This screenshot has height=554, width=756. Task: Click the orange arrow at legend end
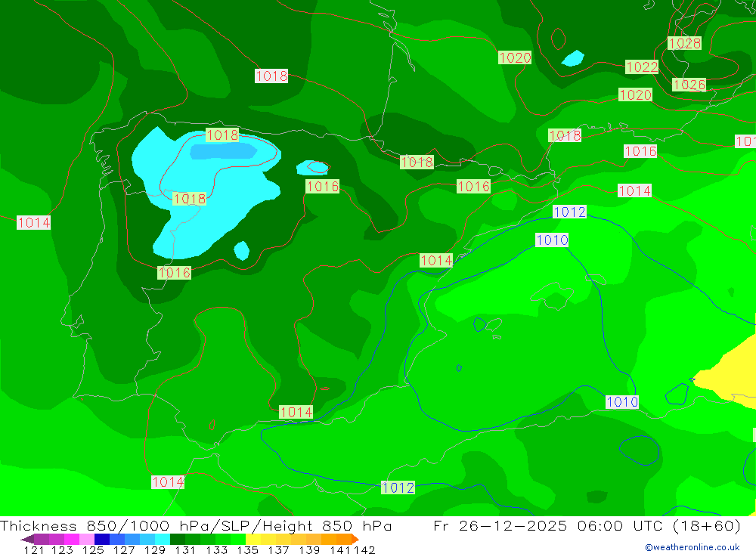click(x=355, y=539)
